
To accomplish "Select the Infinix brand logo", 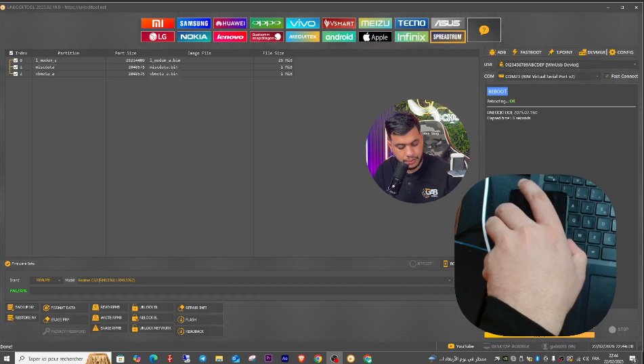I will click(412, 37).
